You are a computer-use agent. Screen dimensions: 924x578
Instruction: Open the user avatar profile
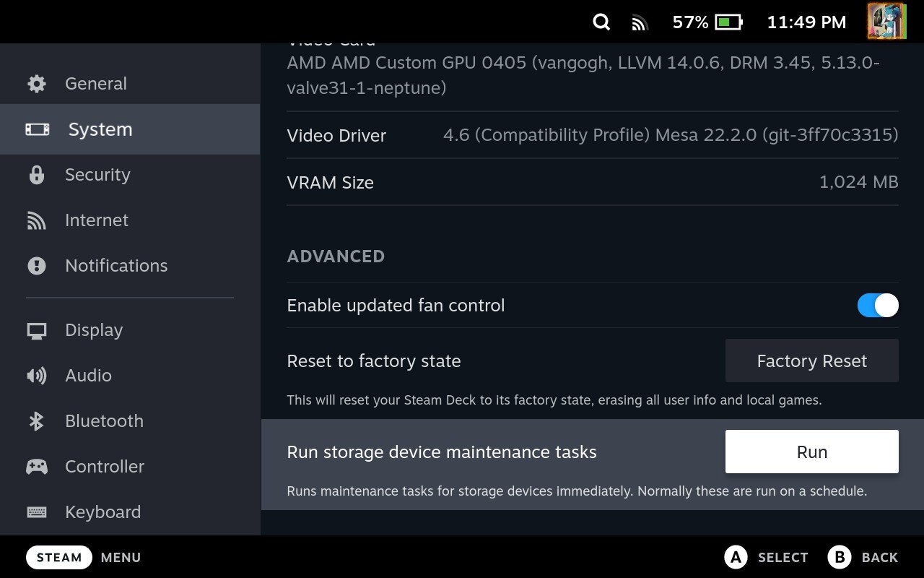886,21
